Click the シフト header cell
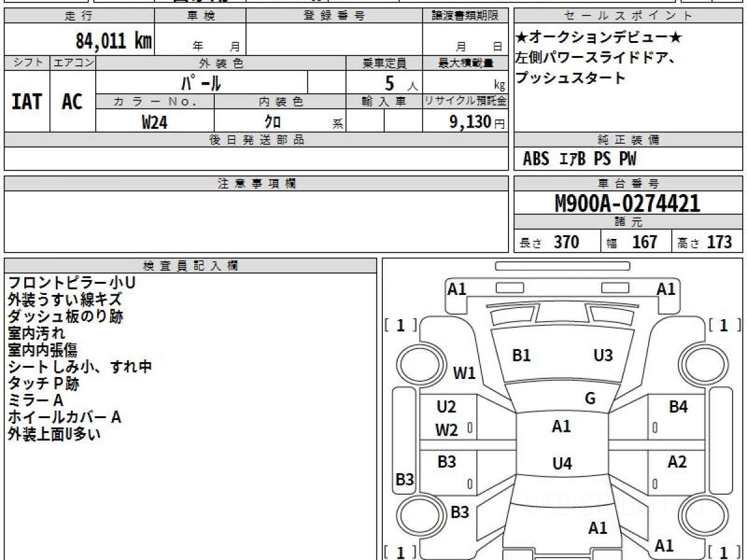Screen dimensions: 747x560 27,63
